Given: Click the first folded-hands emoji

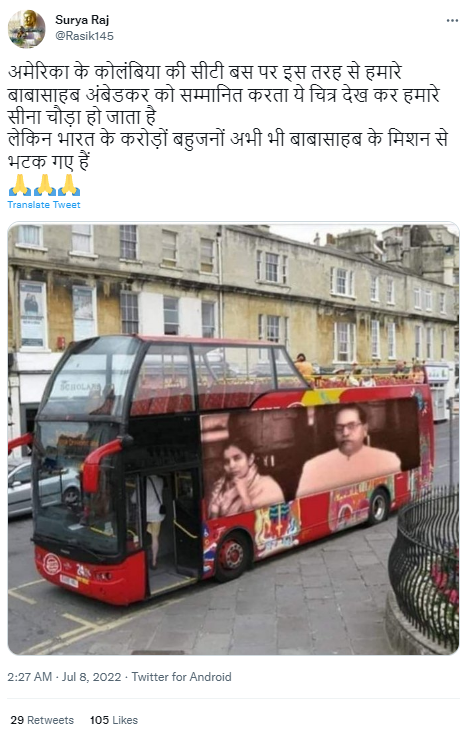Looking at the screenshot, I should pyautogui.click(x=20, y=185).
